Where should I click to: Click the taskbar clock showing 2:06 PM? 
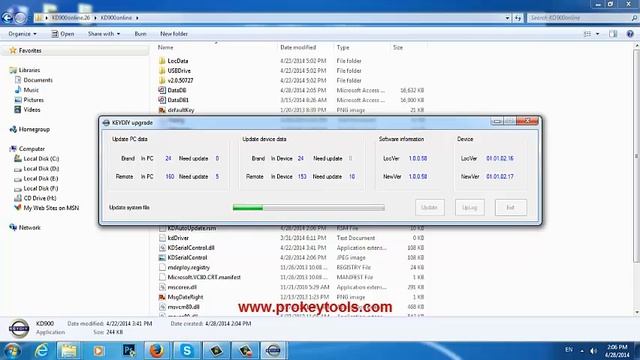click(x=617, y=351)
